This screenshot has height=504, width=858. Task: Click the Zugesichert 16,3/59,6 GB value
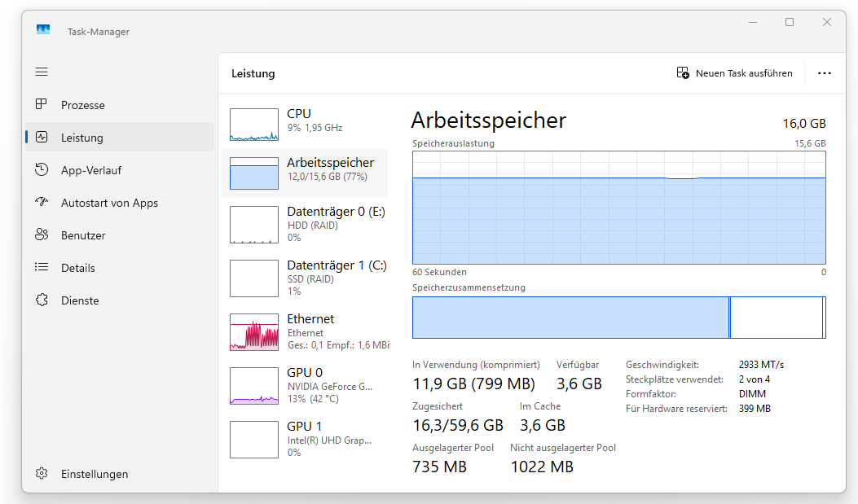click(x=458, y=425)
